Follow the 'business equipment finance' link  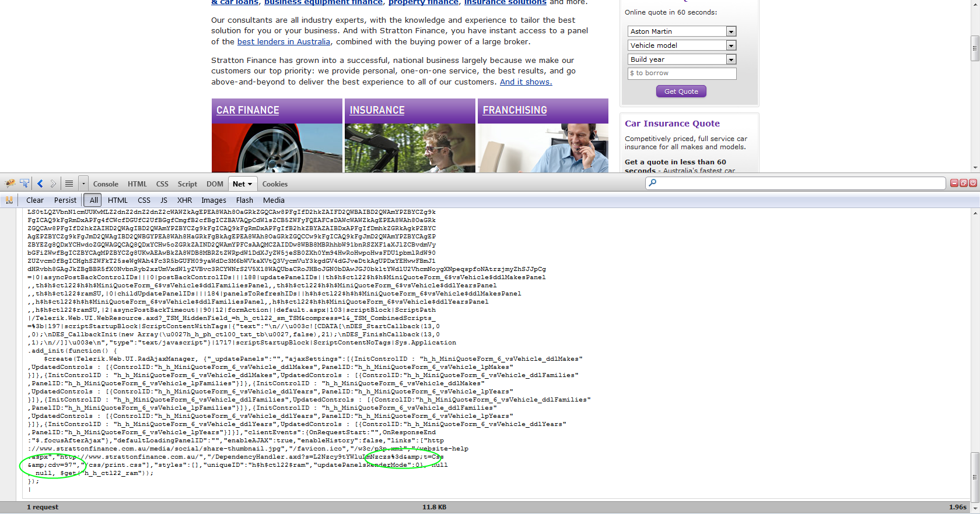pyautogui.click(x=323, y=2)
